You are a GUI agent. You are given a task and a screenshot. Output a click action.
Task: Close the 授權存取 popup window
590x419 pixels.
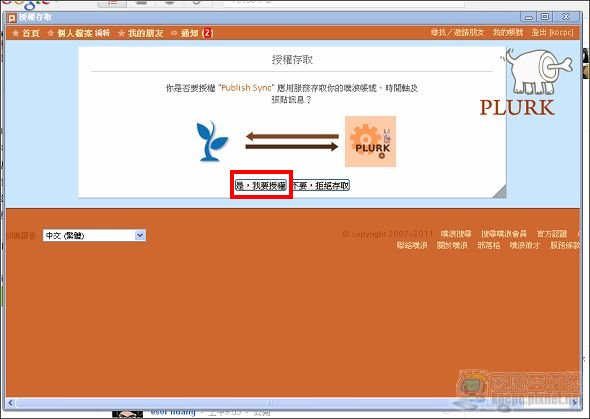point(566,17)
